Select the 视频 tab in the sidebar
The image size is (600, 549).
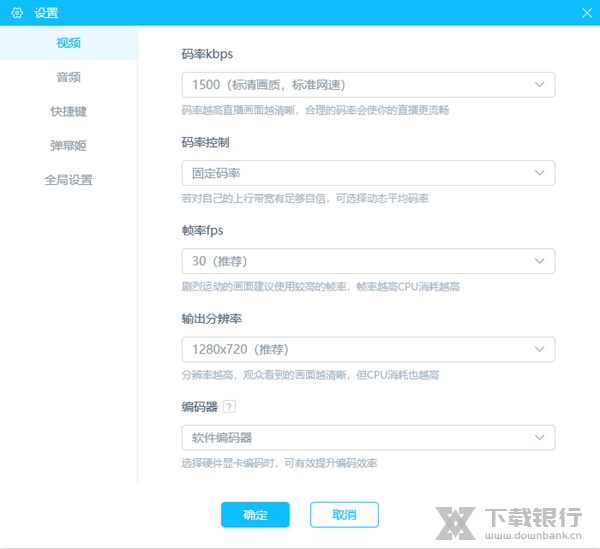69,43
